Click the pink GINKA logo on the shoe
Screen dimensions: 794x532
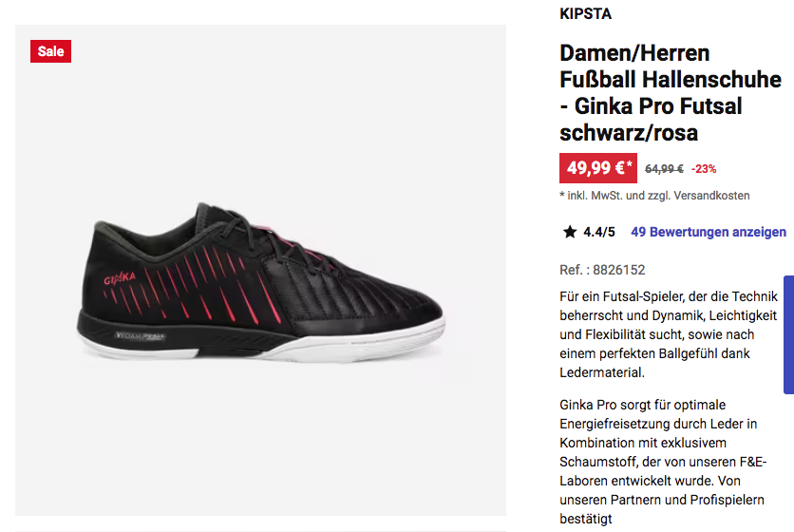coord(120,278)
